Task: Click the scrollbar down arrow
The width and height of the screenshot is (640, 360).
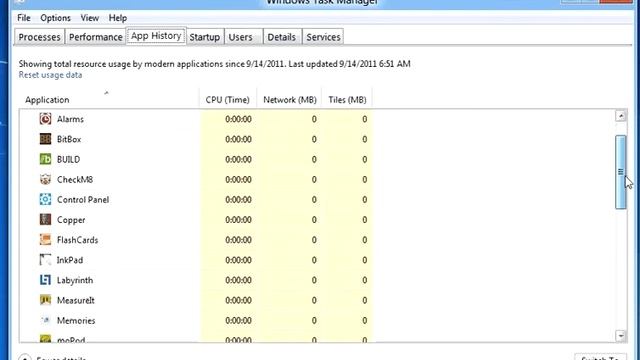Action: (620, 336)
